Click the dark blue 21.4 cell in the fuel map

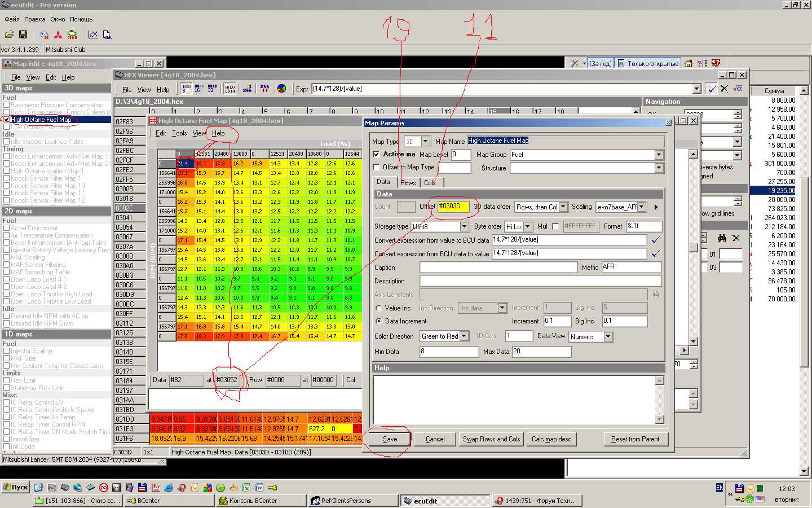point(186,164)
